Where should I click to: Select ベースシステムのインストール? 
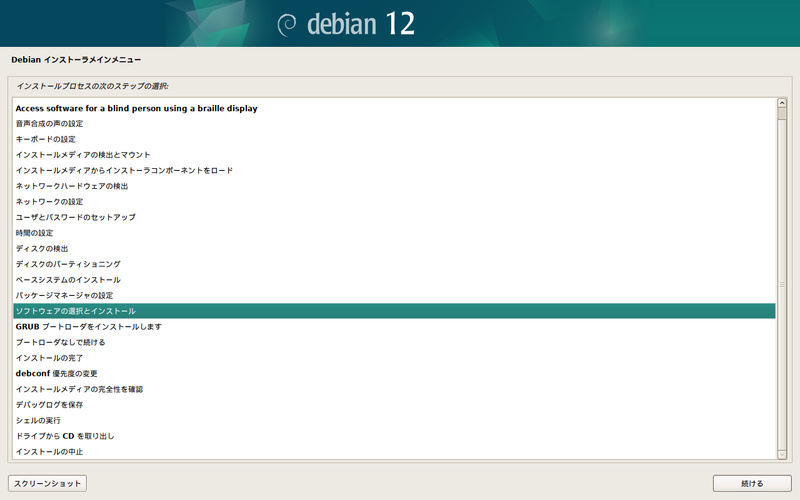68,280
